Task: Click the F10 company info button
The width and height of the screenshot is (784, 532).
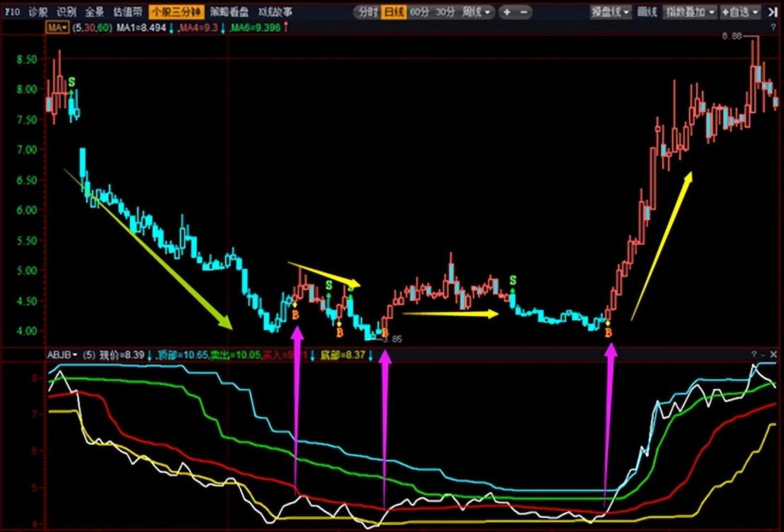Action: pos(12,12)
